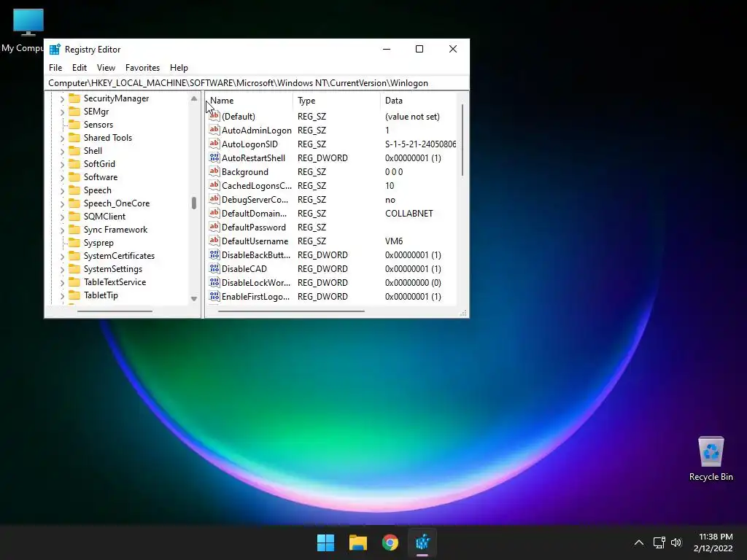
Task: Select the COLLABNET data value
Action: pyautogui.click(x=409, y=214)
